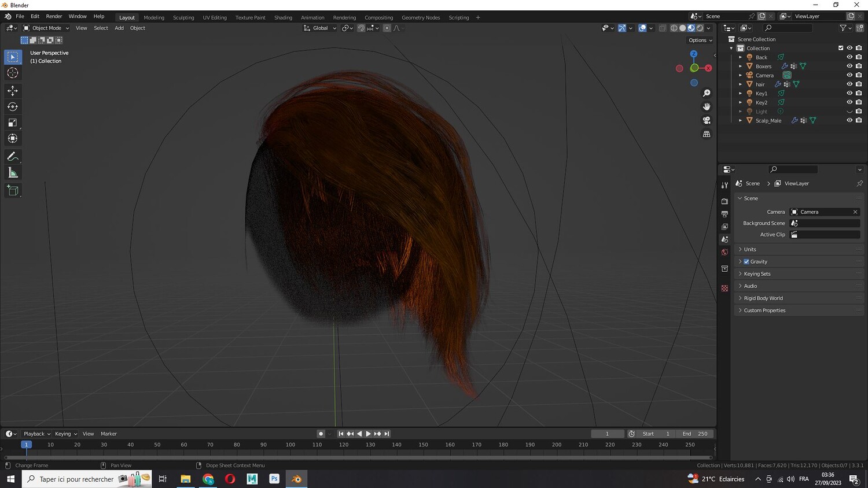The width and height of the screenshot is (868, 488).
Task: Switch to orthographic/perspective grid view icon
Action: [707, 134]
